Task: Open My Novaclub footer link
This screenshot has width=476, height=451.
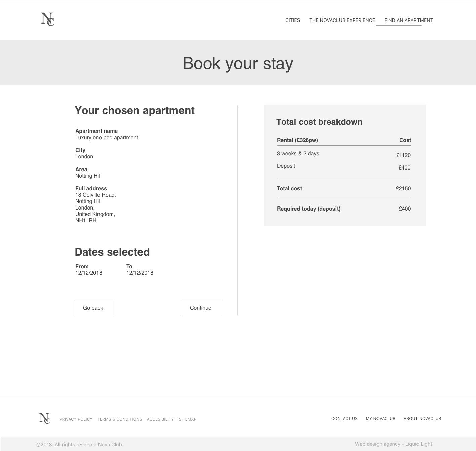Action: (x=381, y=419)
